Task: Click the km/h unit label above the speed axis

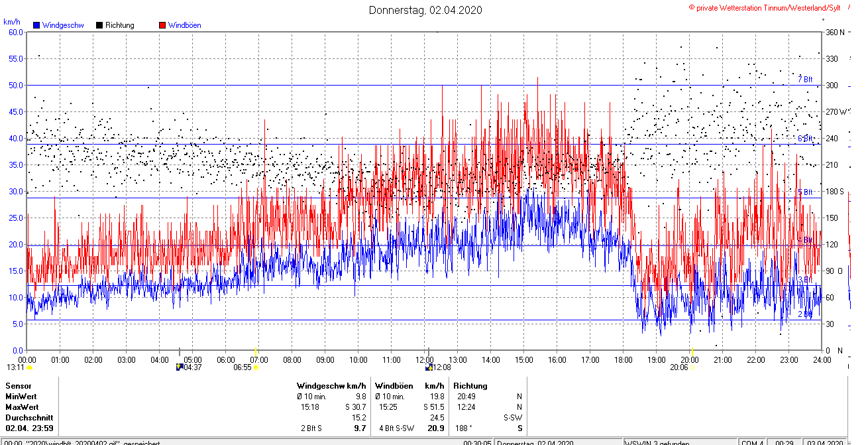Action: click(11, 21)
